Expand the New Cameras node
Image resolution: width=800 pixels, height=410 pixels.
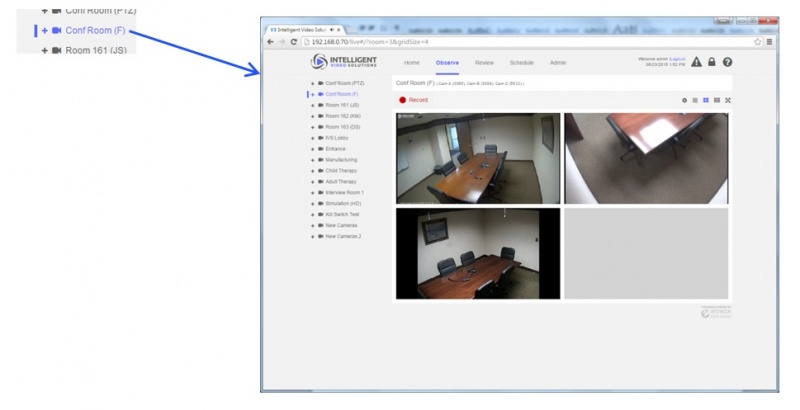pyautogui.click(x=313, y=225)
